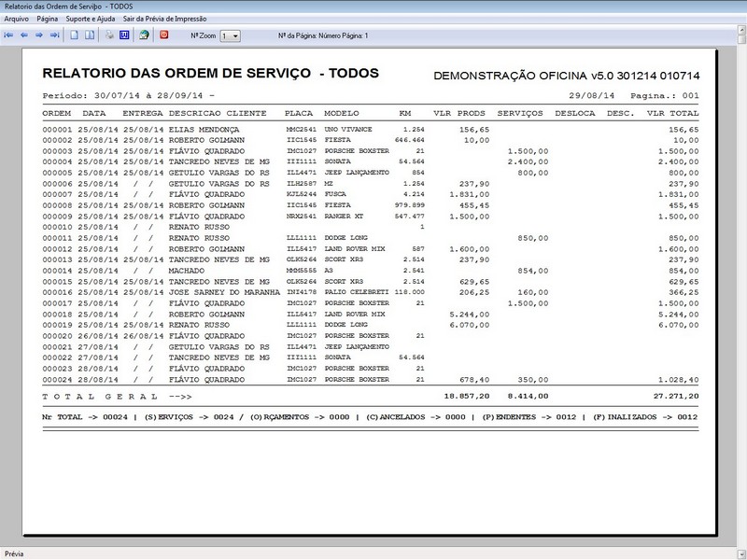Select single page view icon
This screenshot has height=560, width=747.
coord(75,35)
